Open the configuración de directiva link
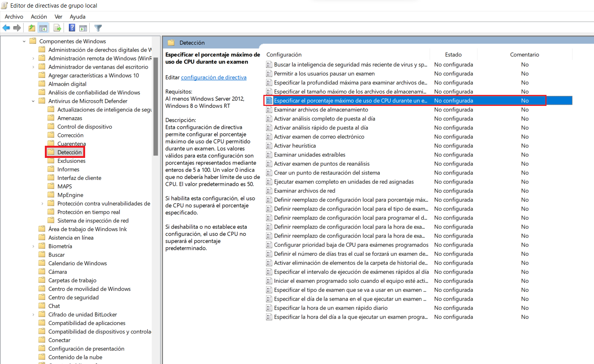This screenshot has height=364, width=594. pos(214,77)
